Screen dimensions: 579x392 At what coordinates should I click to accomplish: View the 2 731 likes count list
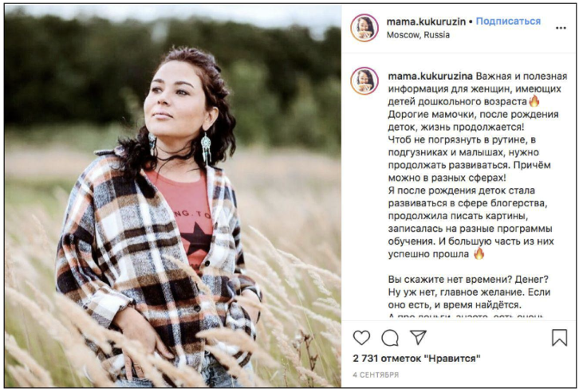(x=416, y=358)
